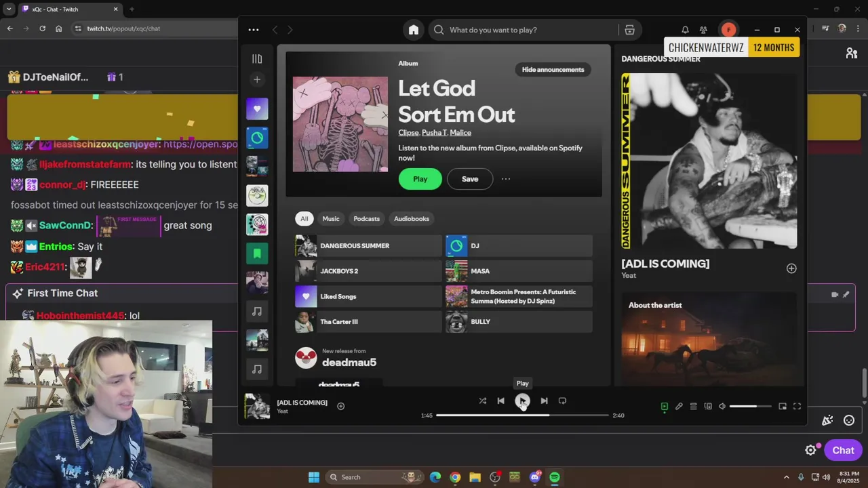Viewport: 868px width, 488px height.
Task: Open the Lyrics microphone icon
Action: (679, 407)
